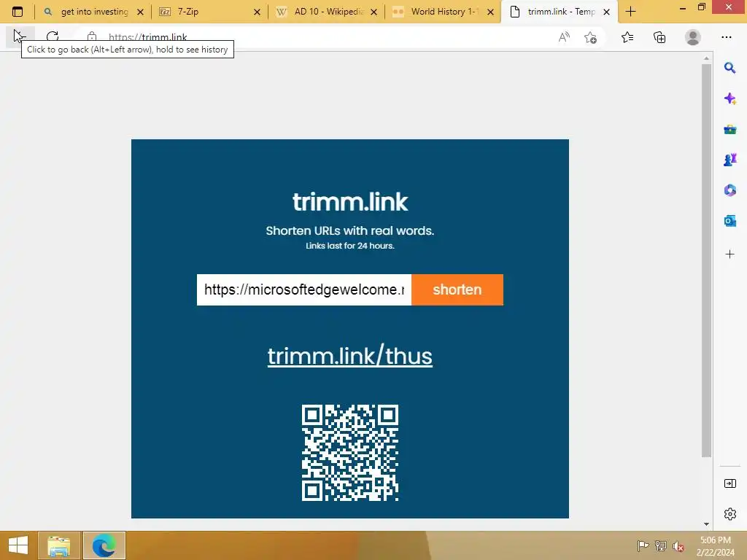Open File Explorer from the taskbar
Viewport: 747px width, 560px height.
coord(59,545)
